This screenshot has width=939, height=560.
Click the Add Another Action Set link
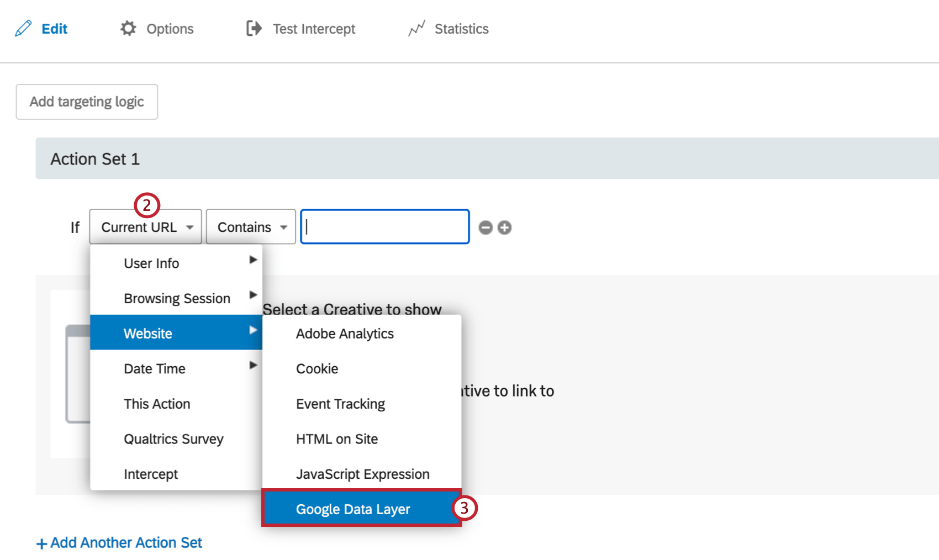coord(119,542)
